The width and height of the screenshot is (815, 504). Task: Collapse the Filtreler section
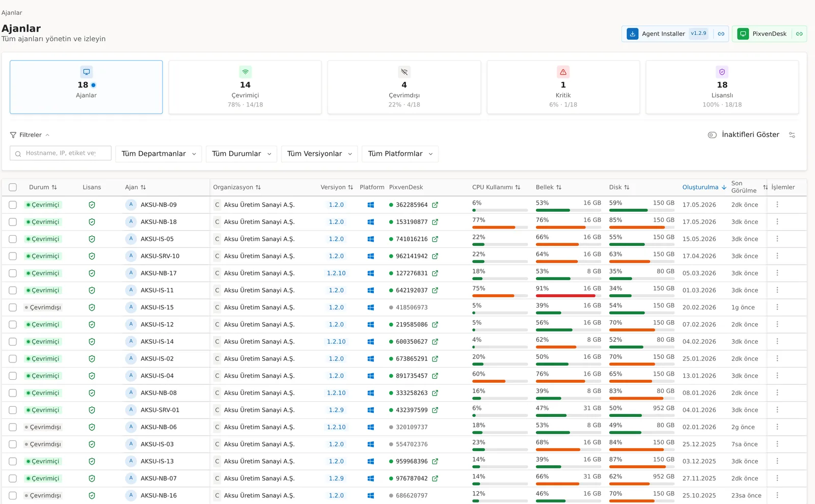30,135
